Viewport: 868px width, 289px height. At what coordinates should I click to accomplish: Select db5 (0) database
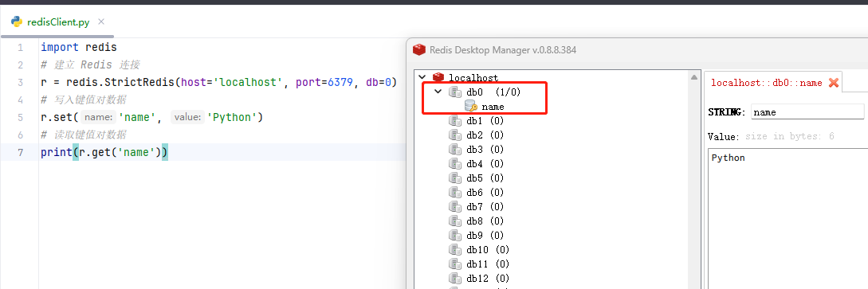(485, 178)
